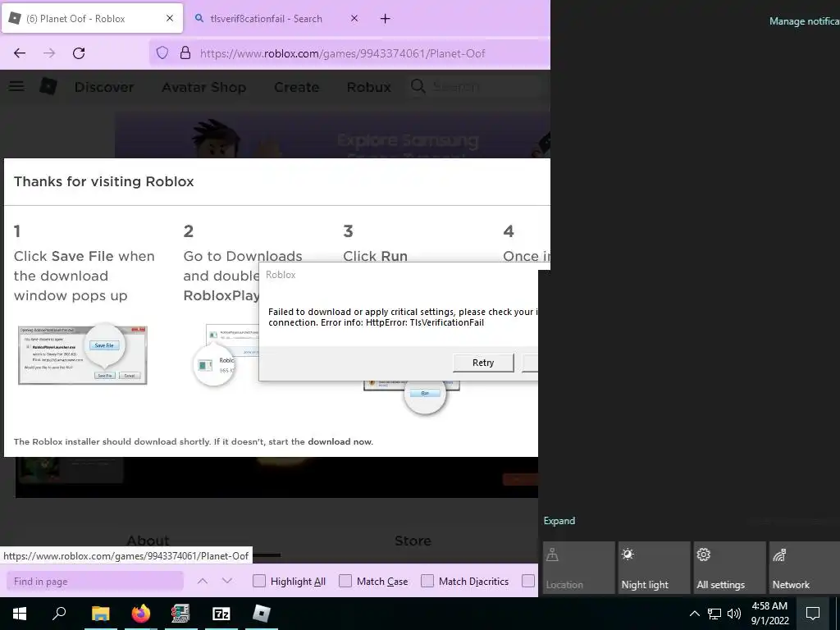Click the taskbar search magnifier
The image size is (840, 630).
click(x=59, y=614)
